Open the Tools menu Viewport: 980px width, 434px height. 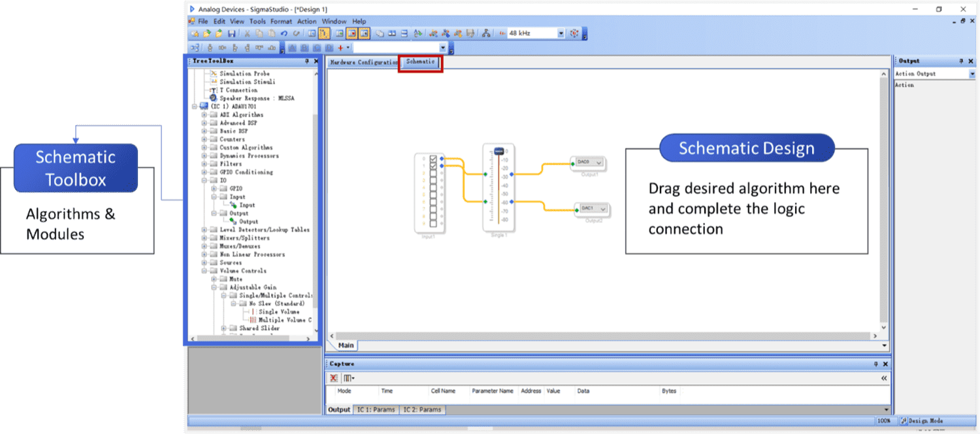(x=257, y=21)
